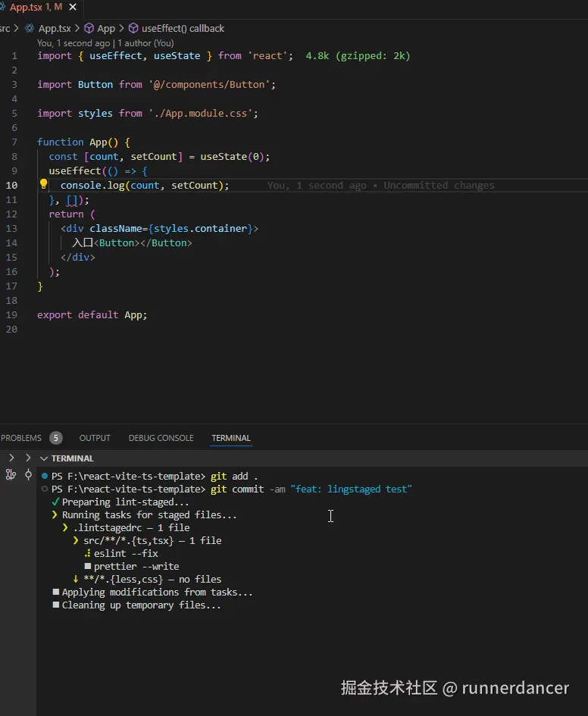Screen dimensions: 588x716
Task: Click line number 10 in the gutter
Action: tap(11, 186)
